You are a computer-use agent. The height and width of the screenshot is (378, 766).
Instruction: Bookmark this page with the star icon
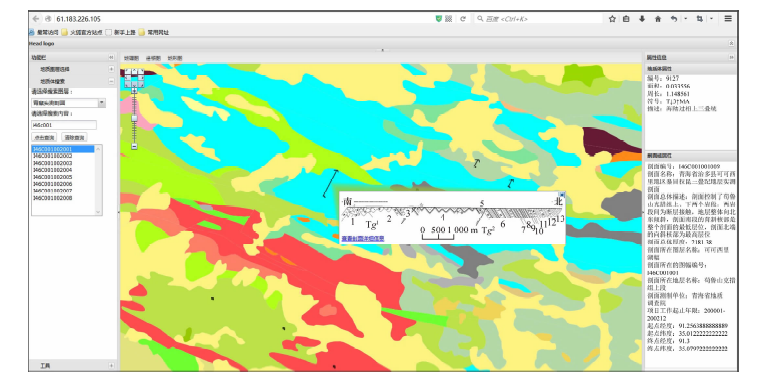pyautogui.click(x=612, y=19)
